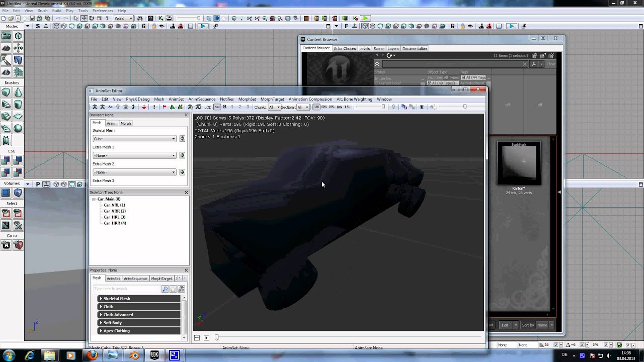Switch to the Morph browser tab
This screenshot has width=644, height=362.
coord(126,123)
